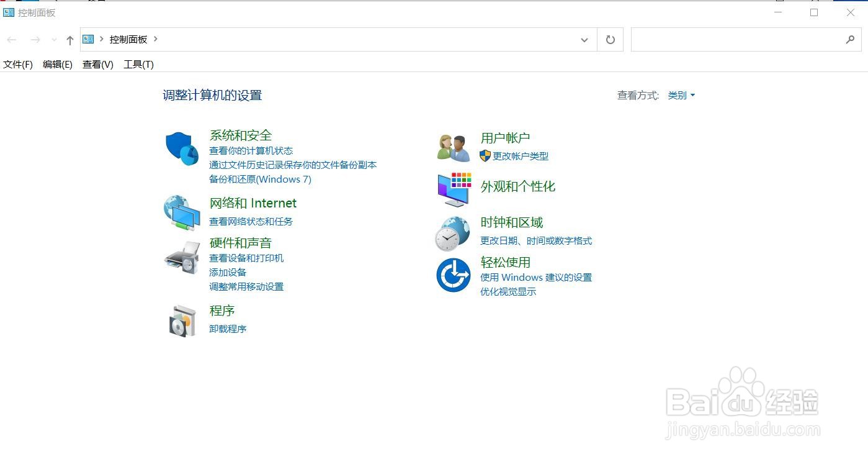Open 硬件和声音 category heading
This screenshot has height=459, width=868.
241,243
